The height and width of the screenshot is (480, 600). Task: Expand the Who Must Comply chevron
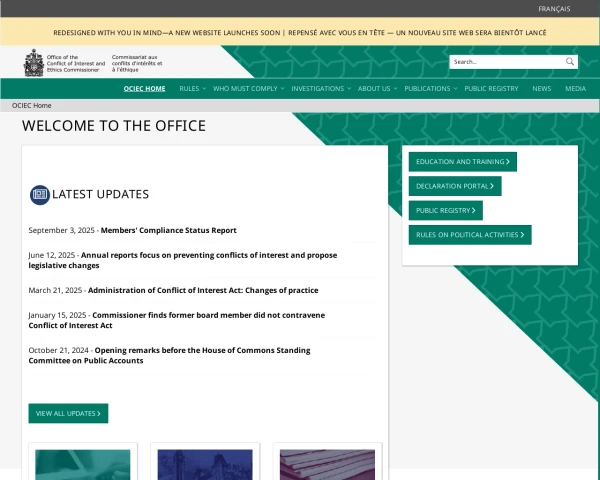[x=282, y=88]
